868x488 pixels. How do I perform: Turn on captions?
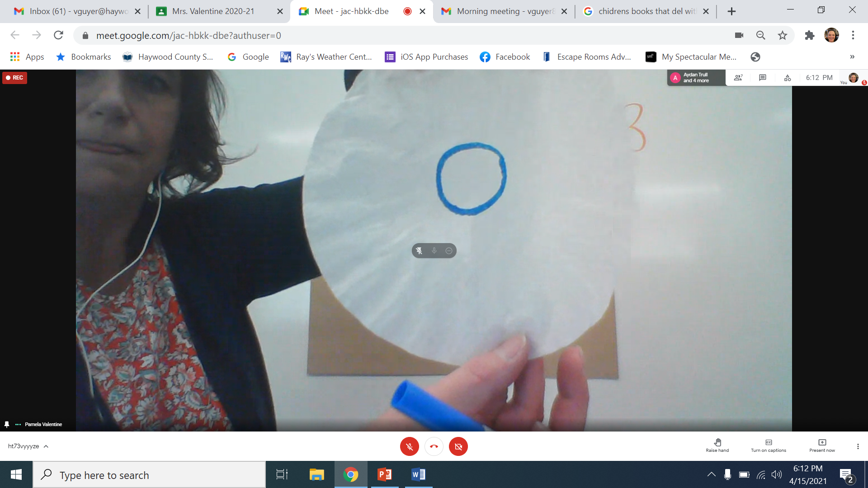point(769,445)
